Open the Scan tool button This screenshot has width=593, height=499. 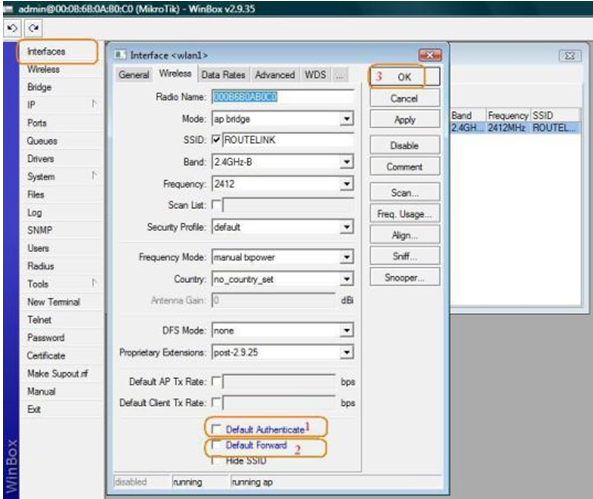pyautogui.click(x=404, y=193)
